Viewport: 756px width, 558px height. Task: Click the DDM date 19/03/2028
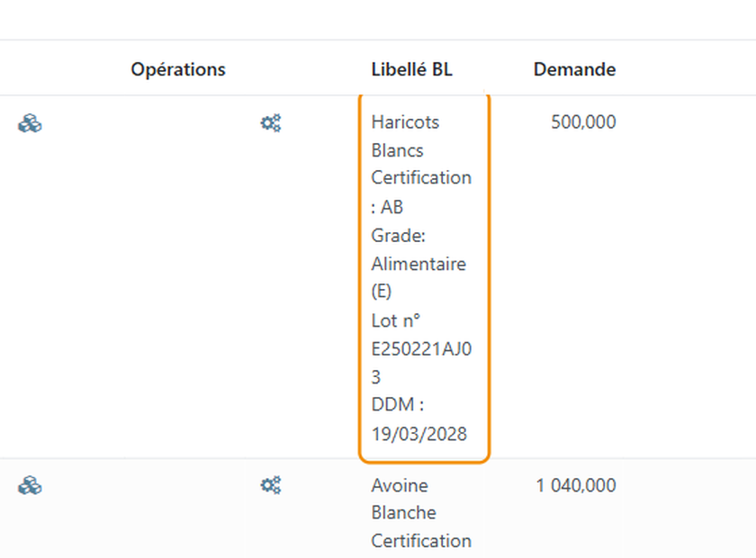(x=419, y=434)
